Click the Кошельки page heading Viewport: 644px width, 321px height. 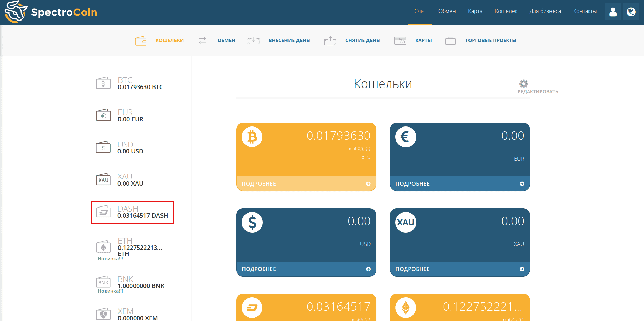point(383,84)
